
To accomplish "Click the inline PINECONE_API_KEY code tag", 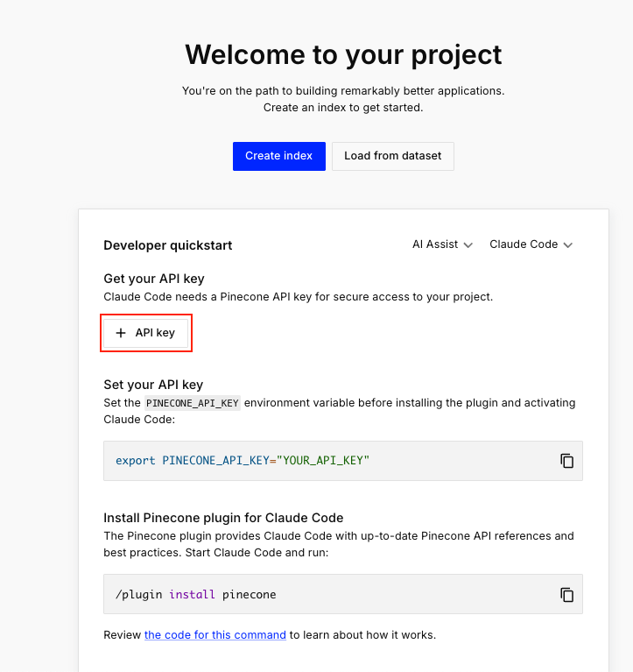I will tap(193, 403).
